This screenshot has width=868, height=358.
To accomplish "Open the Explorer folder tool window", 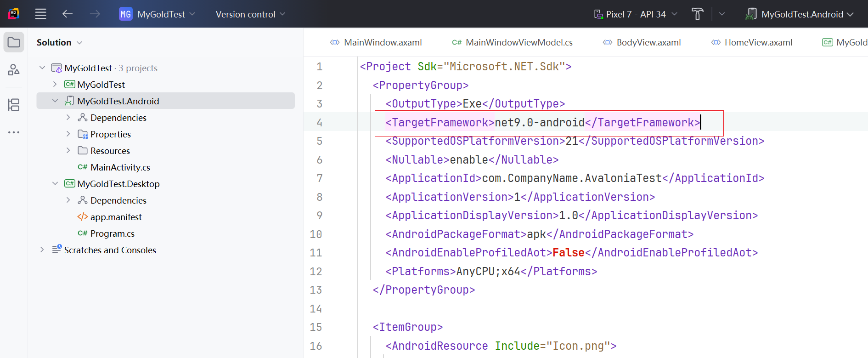I will click(x=14, y=43).
